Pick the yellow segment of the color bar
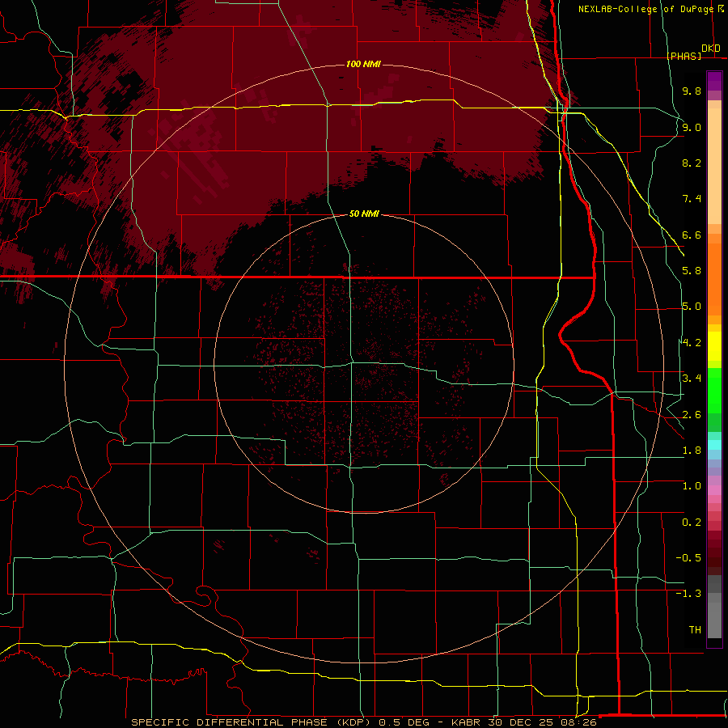The image size is (728, 728). [x=714, y=346]
